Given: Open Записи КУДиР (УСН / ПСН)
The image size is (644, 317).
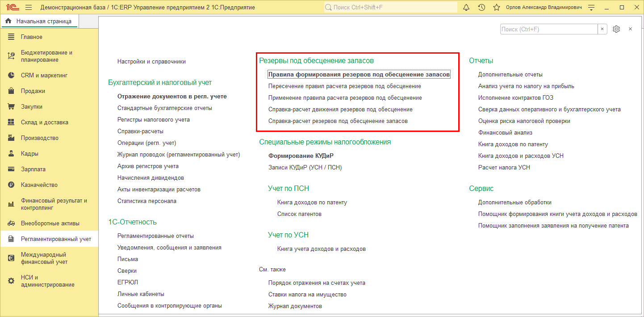Looking at the screenshot, I should pyautogui.click(x=305, y=168).
